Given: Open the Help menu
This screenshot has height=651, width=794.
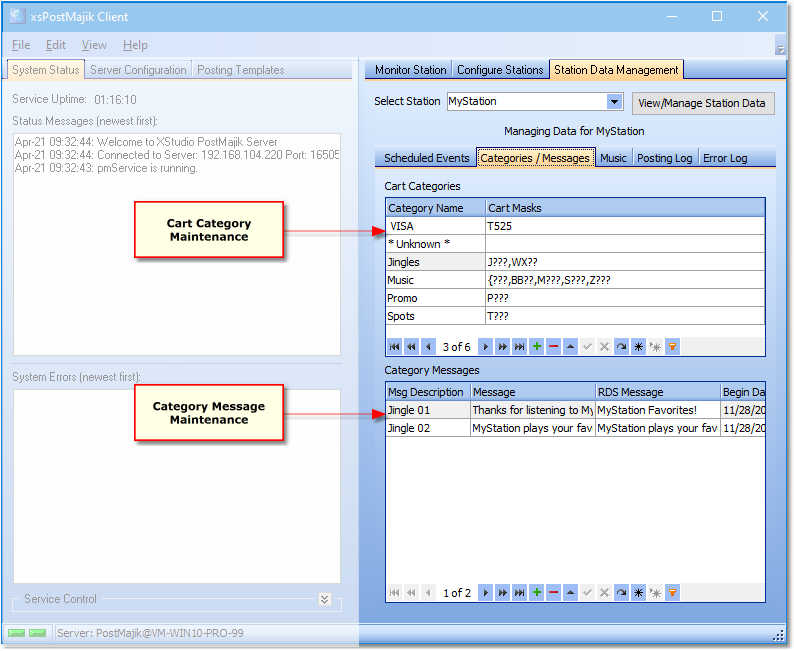Looking at the screenshot, I should click(x=135, y=45).
